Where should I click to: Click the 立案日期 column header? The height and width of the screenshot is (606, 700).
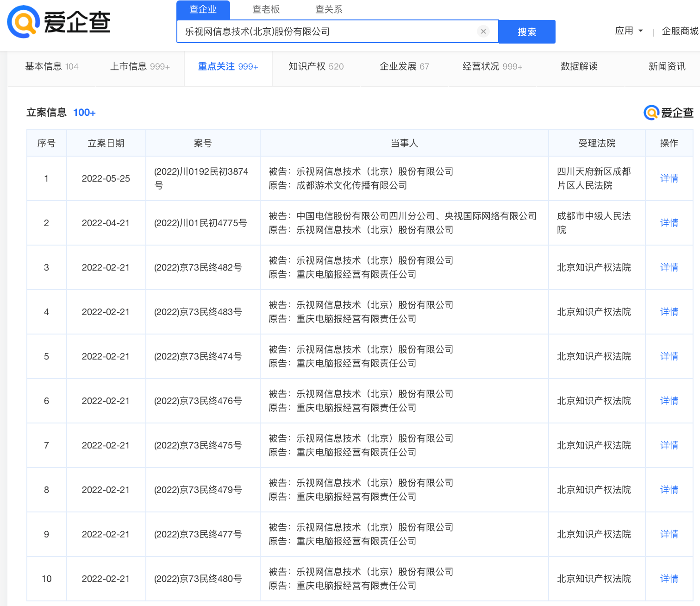(x=106, y=144)
